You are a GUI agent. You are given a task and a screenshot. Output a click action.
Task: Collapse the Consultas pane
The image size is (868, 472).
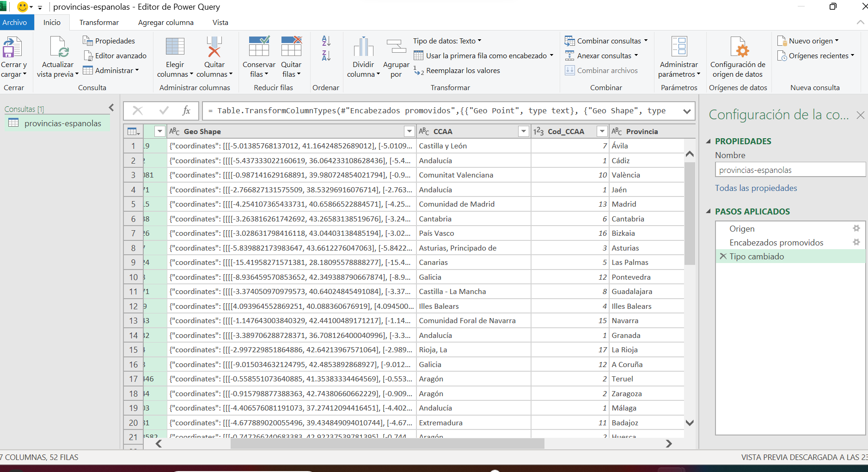pyautogui.click(x=111, y=108)
